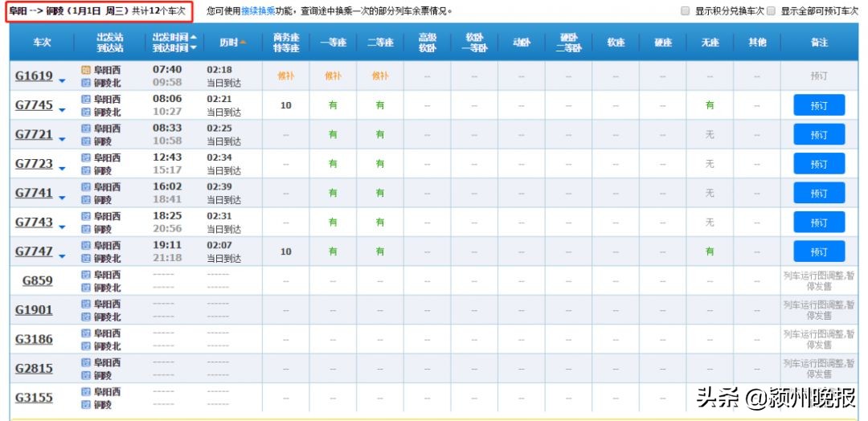Viewport: 868px width, 421px height.
Task: Click station icon beside G7723 阜阳西
Action: click(x=86, y=157)
